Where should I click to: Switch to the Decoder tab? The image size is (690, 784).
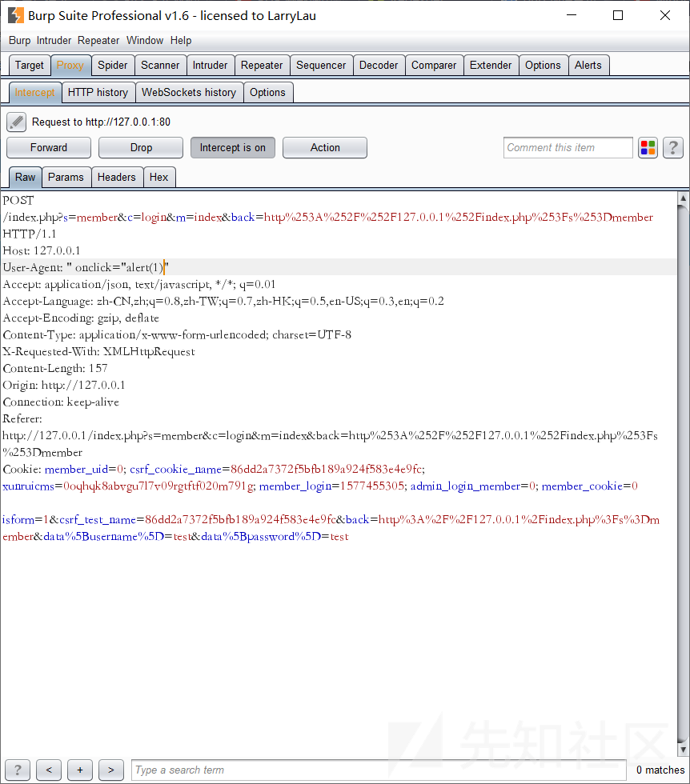pyautogui.click(x=379, y=66)
